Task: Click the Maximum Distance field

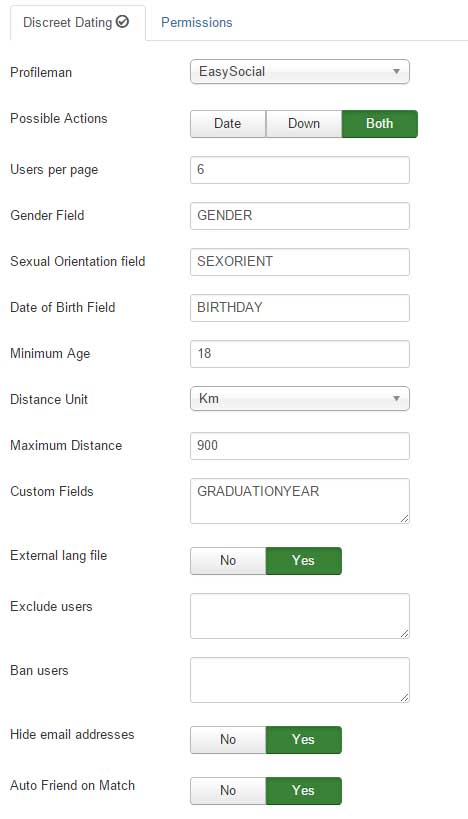Action: (x=300, y=446)
